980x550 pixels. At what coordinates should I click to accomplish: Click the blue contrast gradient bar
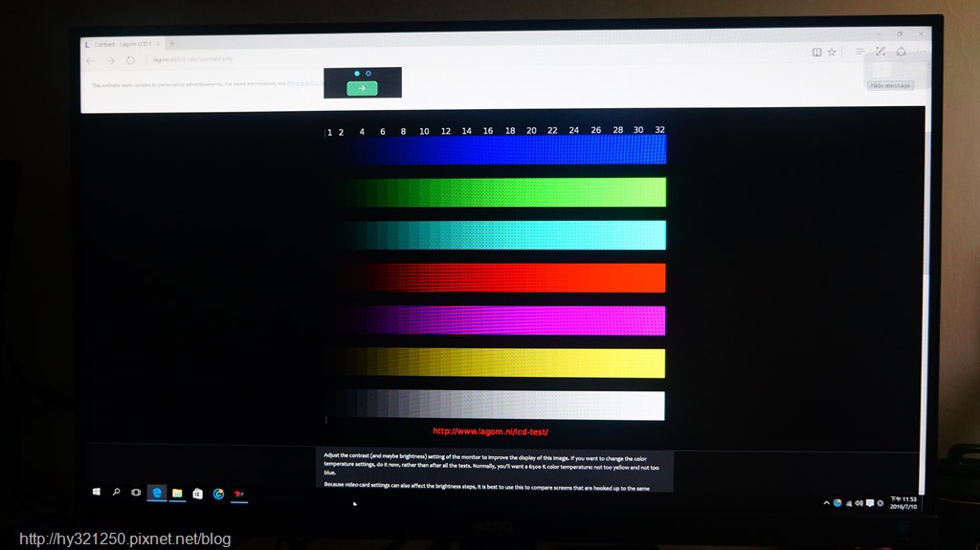point(498,150)
